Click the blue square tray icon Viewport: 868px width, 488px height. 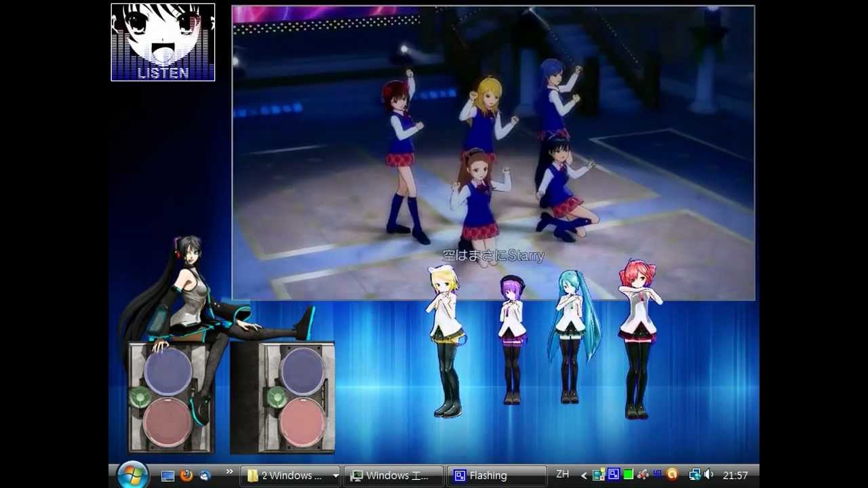614,474
